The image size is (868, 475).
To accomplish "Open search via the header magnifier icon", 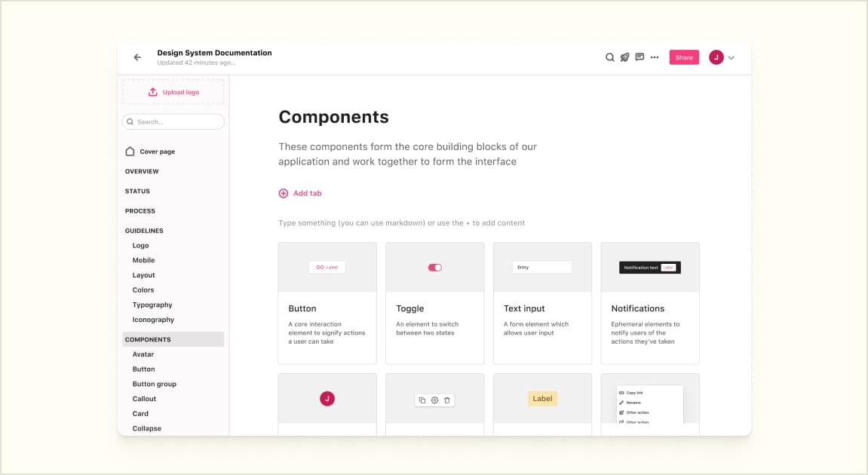I will point(609,57).
